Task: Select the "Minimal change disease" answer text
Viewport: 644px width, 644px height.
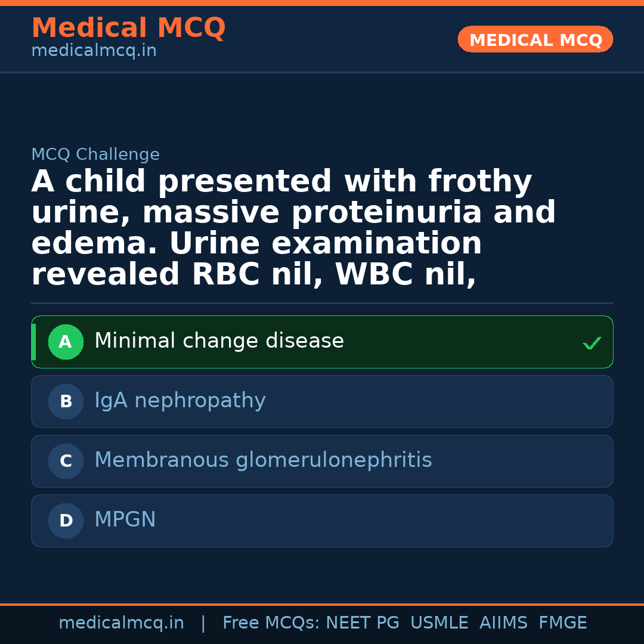Action: [x=219, y=341]
